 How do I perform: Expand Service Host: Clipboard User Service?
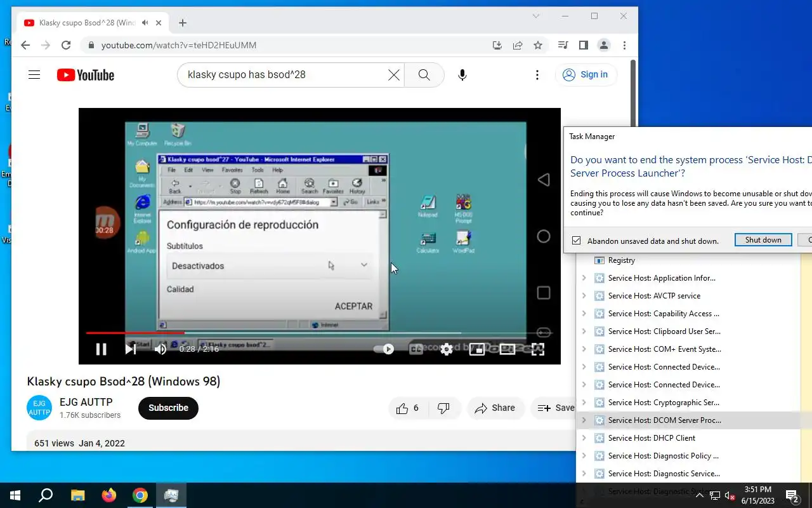[x=584, y=331]
